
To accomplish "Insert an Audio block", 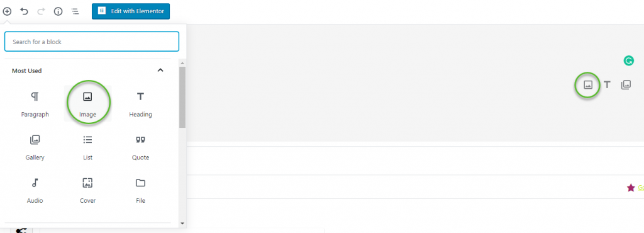I will click(35, 191).
